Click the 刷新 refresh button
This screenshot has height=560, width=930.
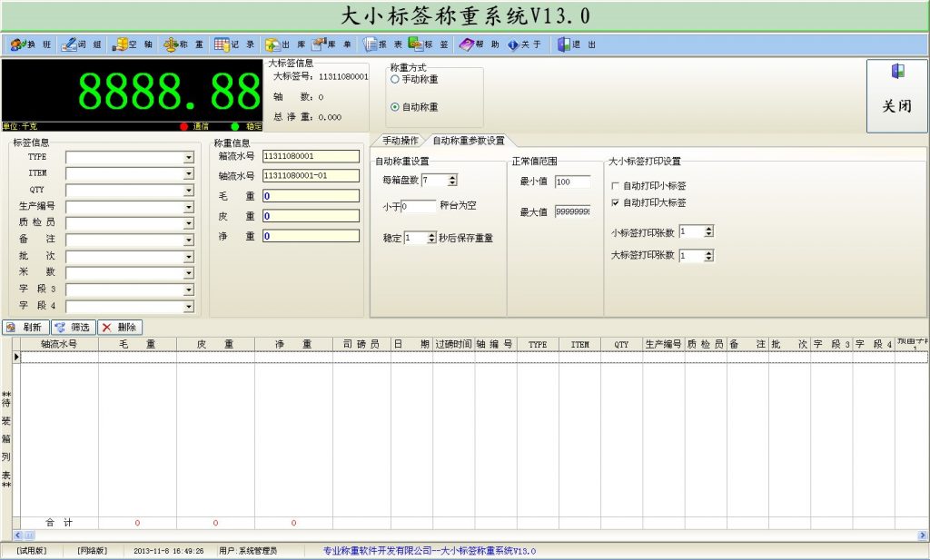[x=25, y=327]
